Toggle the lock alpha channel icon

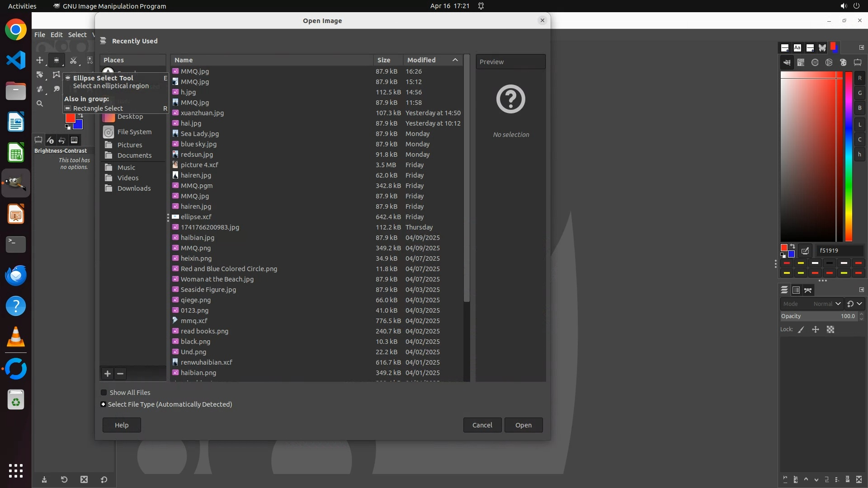click(830, 330)
